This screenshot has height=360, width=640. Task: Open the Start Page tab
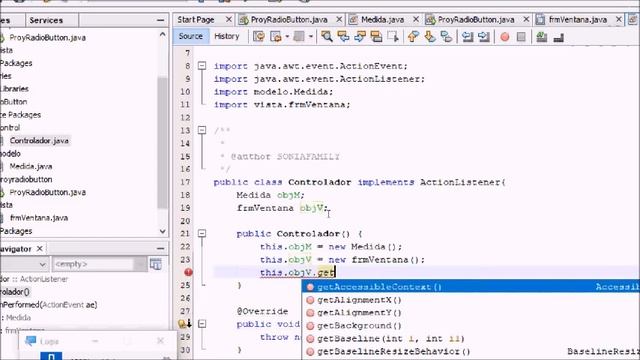click(x=196, y=20)
